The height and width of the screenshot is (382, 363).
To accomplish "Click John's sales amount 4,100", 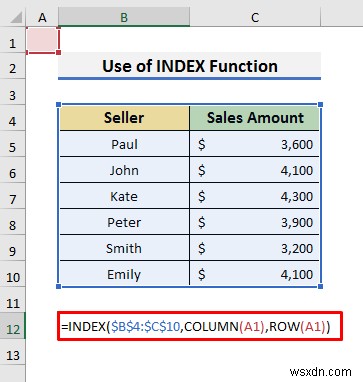I will (x=255, y=170).
